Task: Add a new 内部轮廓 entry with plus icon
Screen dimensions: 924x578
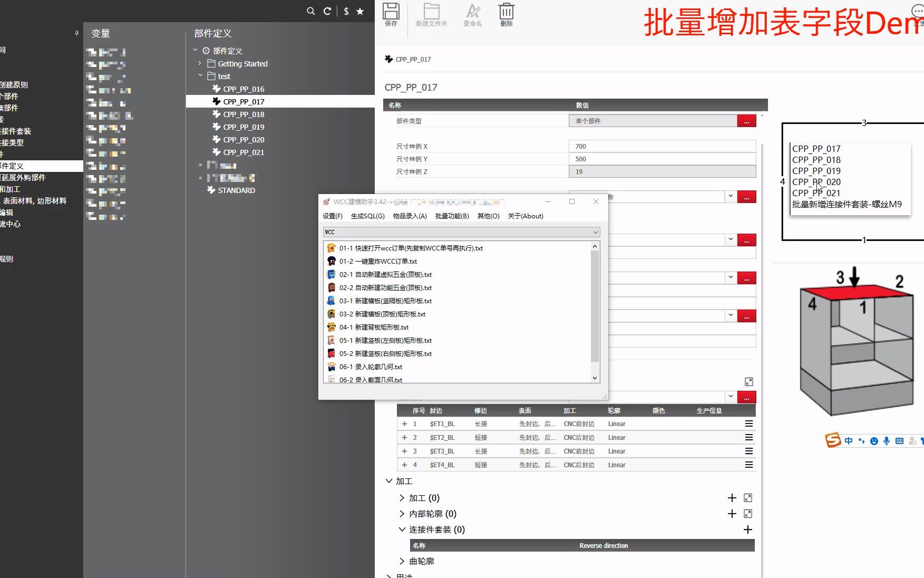Action: click(x=732, y=514)
